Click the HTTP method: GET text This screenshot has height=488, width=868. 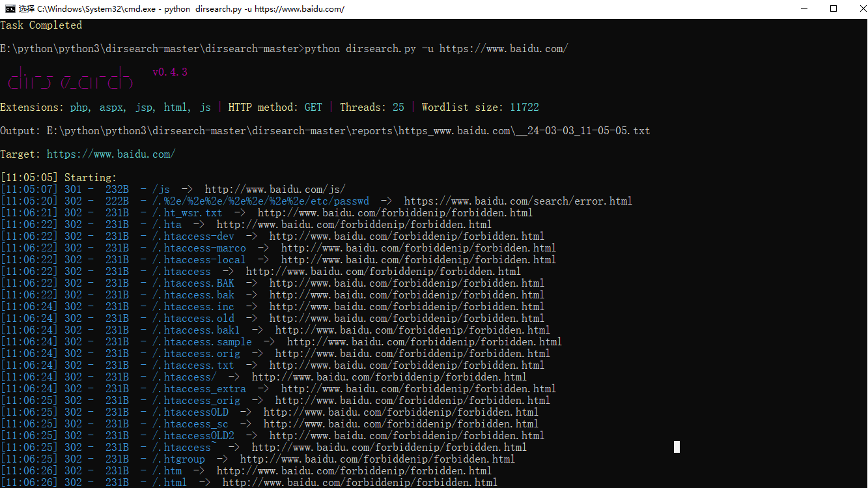point(275,108)
